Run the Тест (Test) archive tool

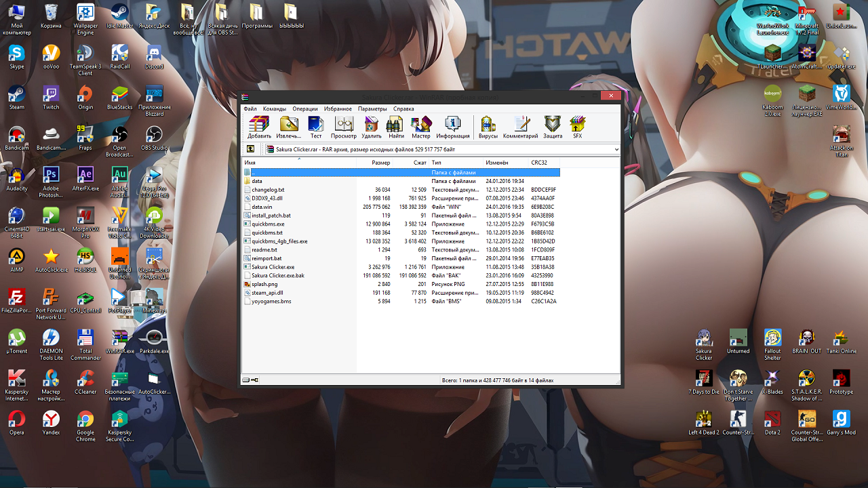[x=315, y=127]
